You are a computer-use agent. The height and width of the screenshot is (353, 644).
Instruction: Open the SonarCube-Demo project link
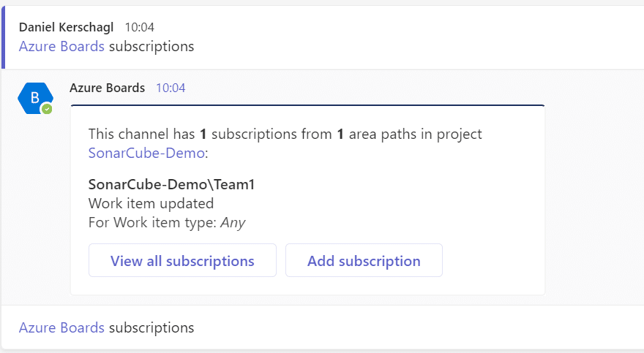(x=146, y=153)
